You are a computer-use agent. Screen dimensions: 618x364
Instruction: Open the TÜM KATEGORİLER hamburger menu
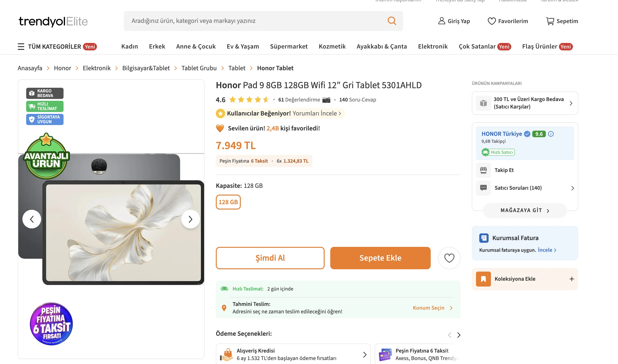click(x=21, y=47)
